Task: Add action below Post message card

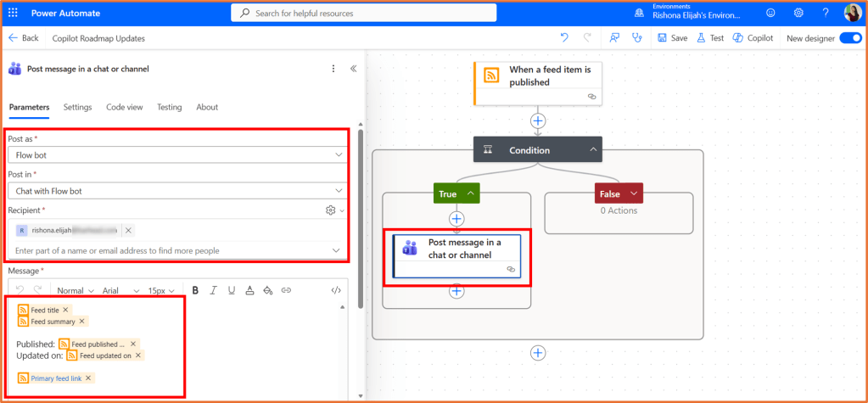Action: (456, 291)
